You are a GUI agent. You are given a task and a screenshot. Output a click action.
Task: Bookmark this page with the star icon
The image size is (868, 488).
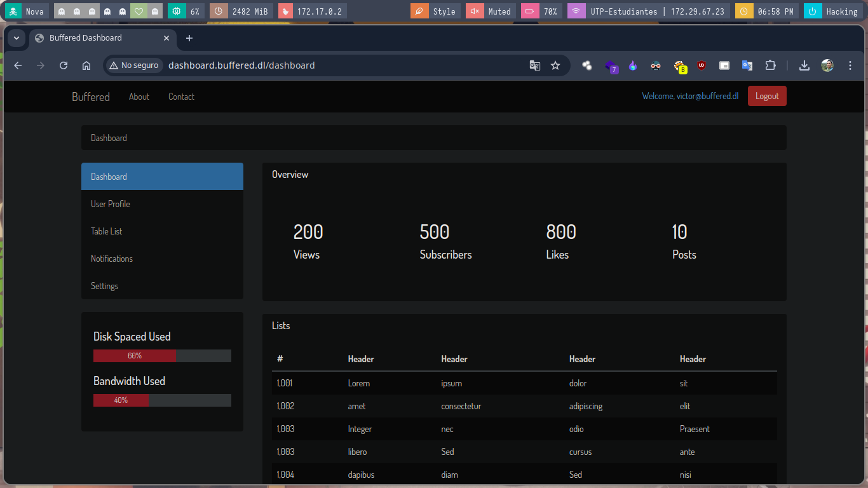click(x=555, y=65)
